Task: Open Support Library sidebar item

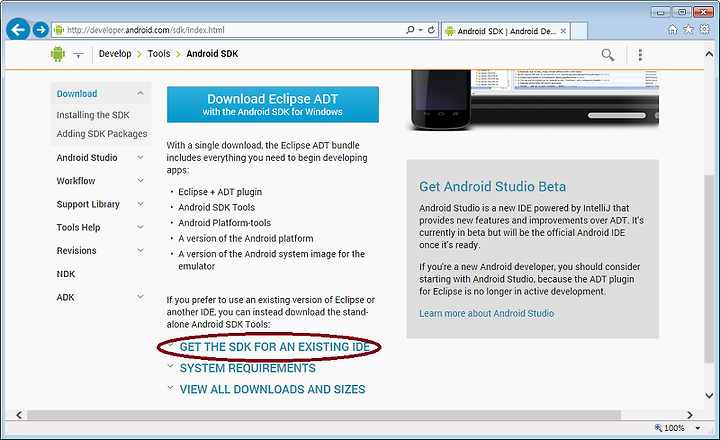Action: (x=88, y=204)
